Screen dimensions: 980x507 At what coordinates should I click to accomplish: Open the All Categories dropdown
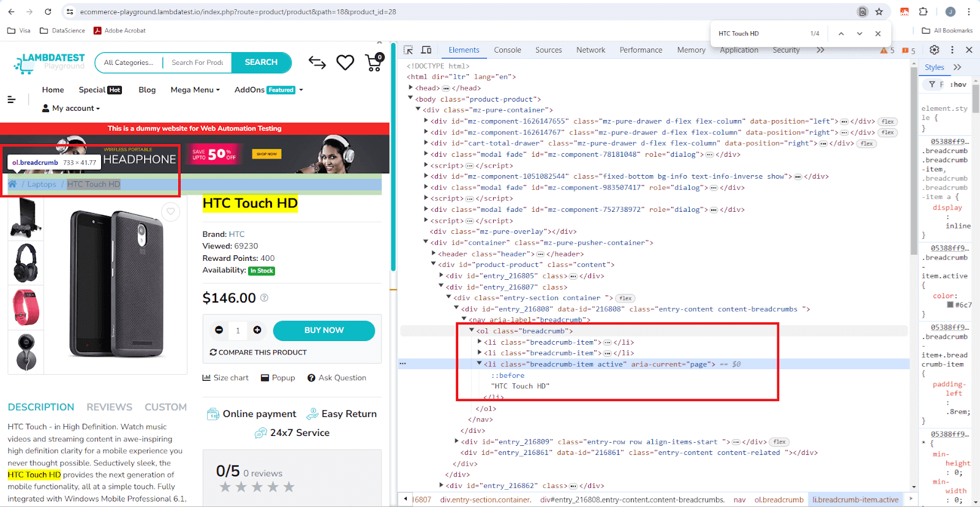[x=129, y=62]
